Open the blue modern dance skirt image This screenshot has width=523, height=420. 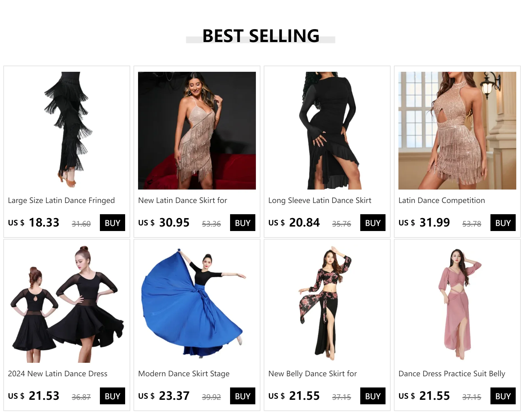tap(197, 304)
